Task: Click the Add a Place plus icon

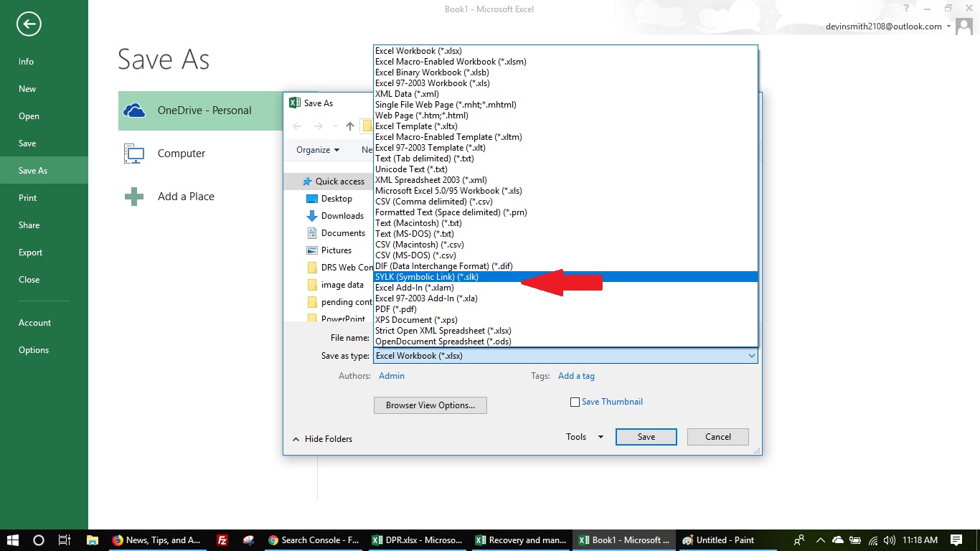Action: [134, 197]
